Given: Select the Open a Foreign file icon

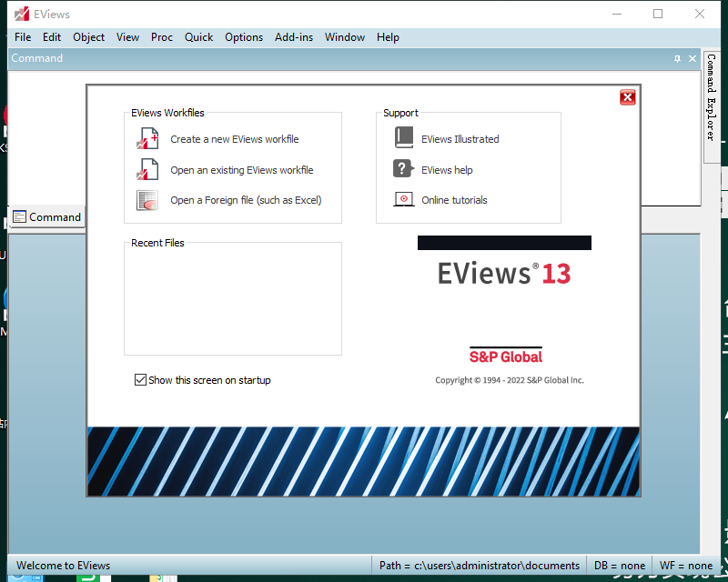Looking at the screenshot, I should pos(147,200).
